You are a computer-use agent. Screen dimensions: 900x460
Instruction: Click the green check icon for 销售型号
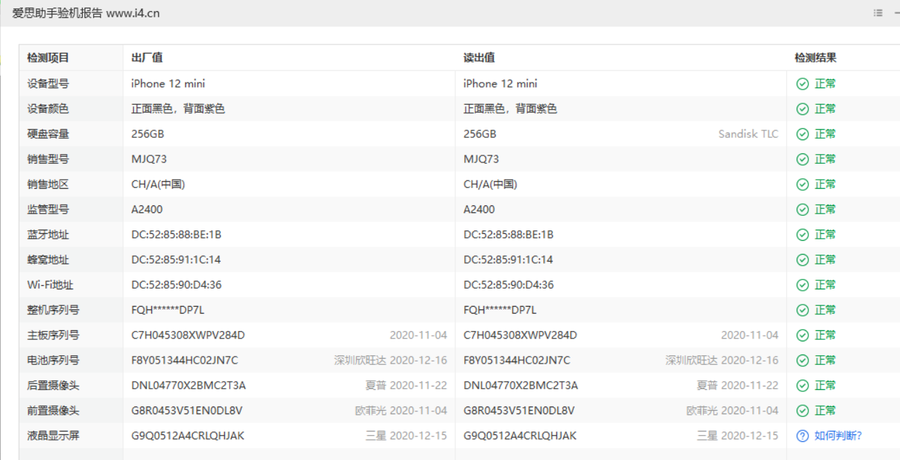802,159
